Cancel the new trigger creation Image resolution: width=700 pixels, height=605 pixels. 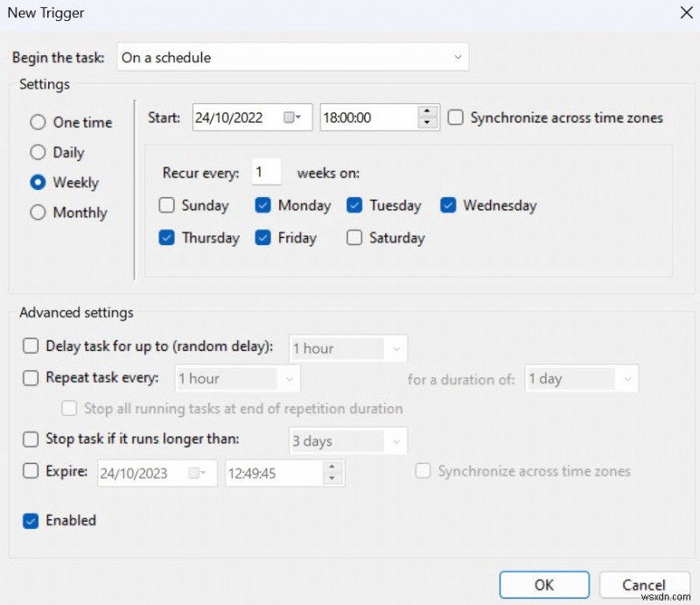[x=645, y=585]
